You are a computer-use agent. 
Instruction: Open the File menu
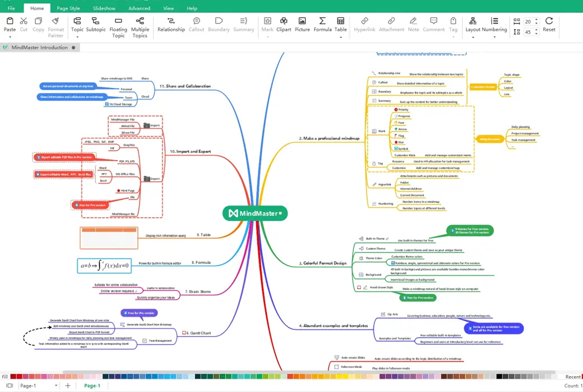point(11,8)
